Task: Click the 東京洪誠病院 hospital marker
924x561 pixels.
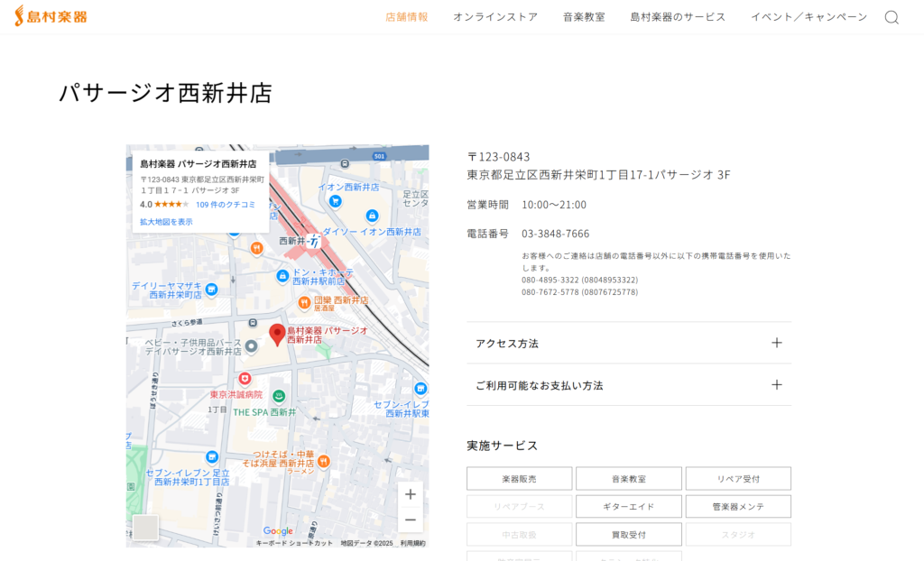Action: pyautogui.click(x=245, y=379)
